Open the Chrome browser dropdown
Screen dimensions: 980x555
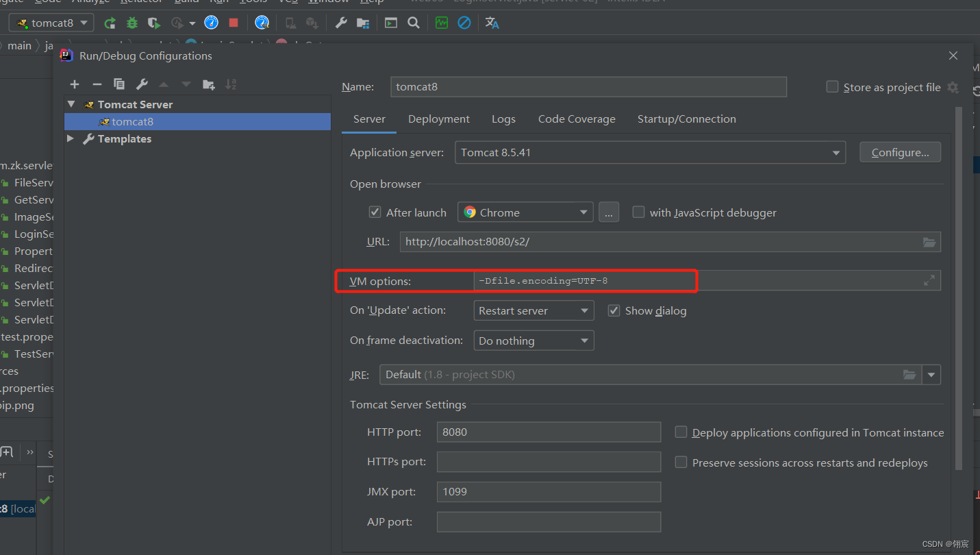pos(525,212)
